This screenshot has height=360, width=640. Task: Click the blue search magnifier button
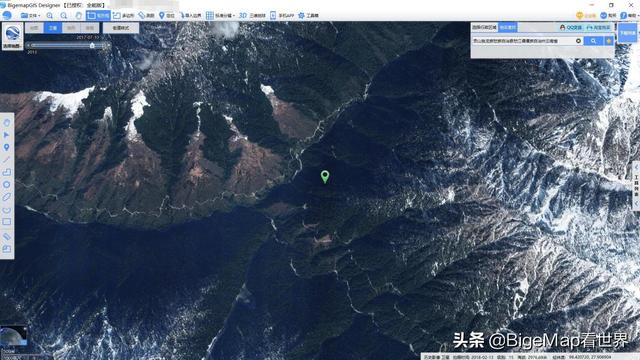click(593, 41)
